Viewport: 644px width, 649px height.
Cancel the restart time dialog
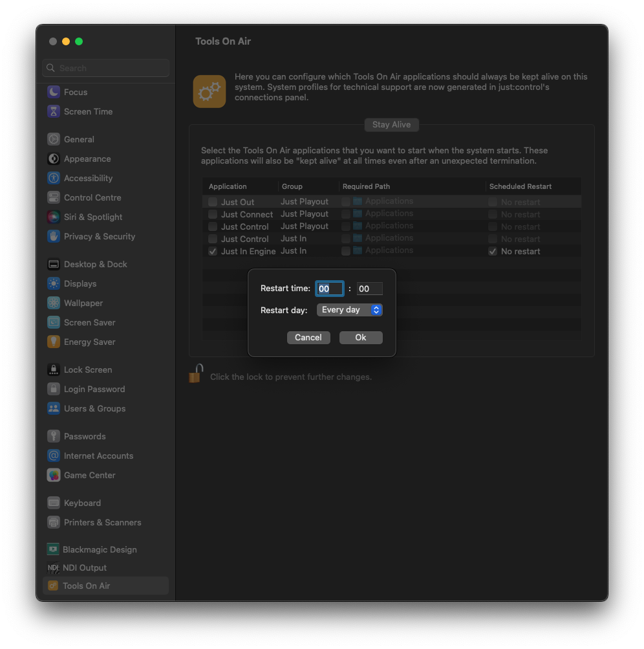pyautogui.click(x=308, y=337)
